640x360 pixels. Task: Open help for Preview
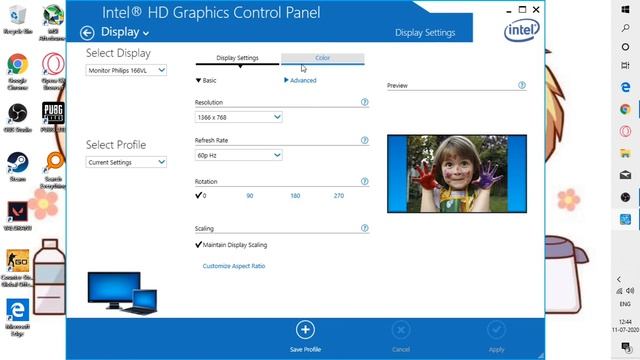(522, 85)
